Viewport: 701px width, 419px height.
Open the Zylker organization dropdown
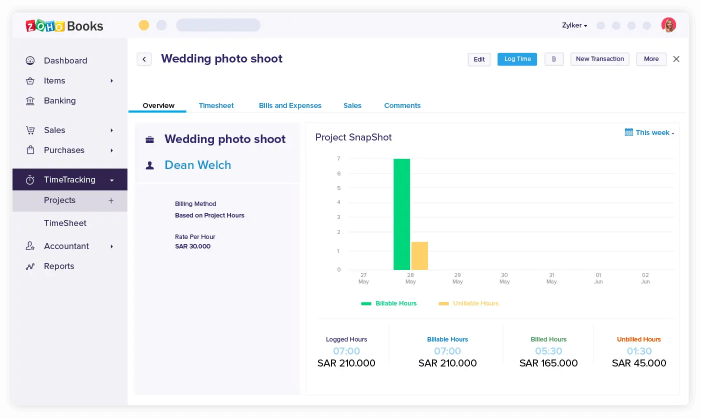(x=574, y=25)
